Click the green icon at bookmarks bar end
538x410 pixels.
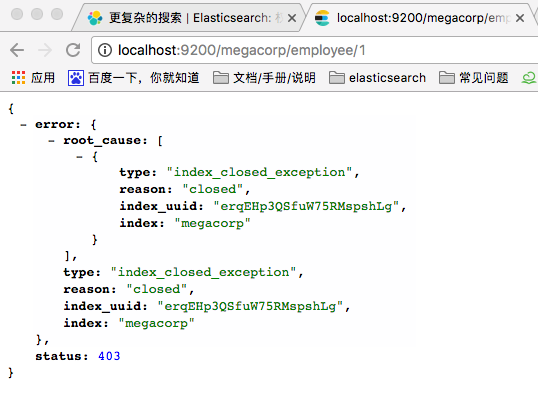529,78
